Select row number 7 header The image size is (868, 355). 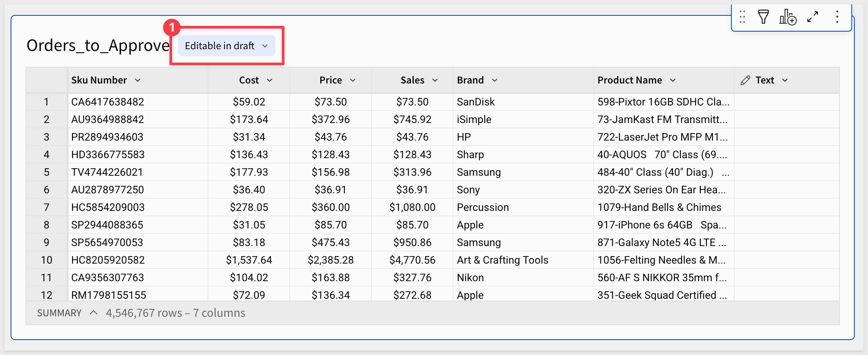[x=47, y=207]
